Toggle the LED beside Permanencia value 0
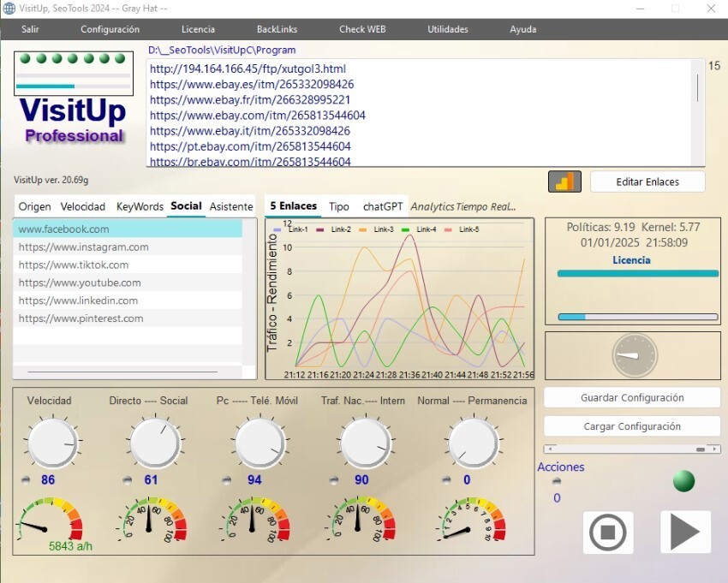This screenshot has height=583, width=728. (x=446, y=480)
